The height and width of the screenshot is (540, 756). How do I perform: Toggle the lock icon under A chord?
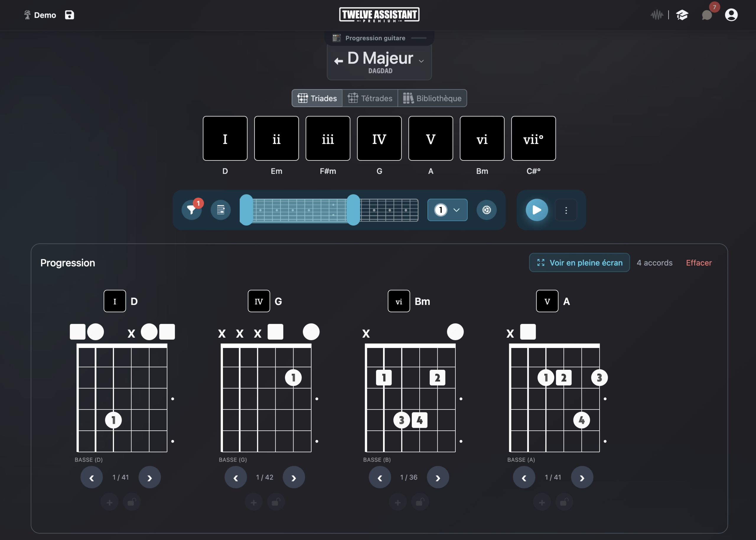coord(564,502)
